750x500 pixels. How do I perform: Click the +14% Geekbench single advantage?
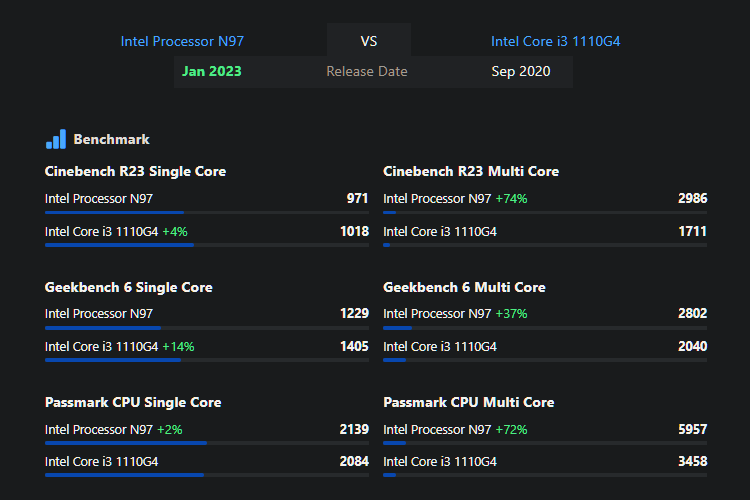pos(178,346)
